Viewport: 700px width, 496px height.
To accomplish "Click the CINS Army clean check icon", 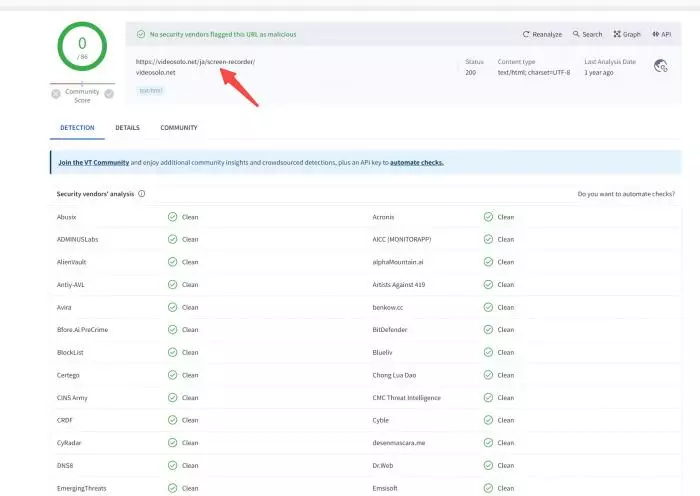I will click(x=172, y=397).
